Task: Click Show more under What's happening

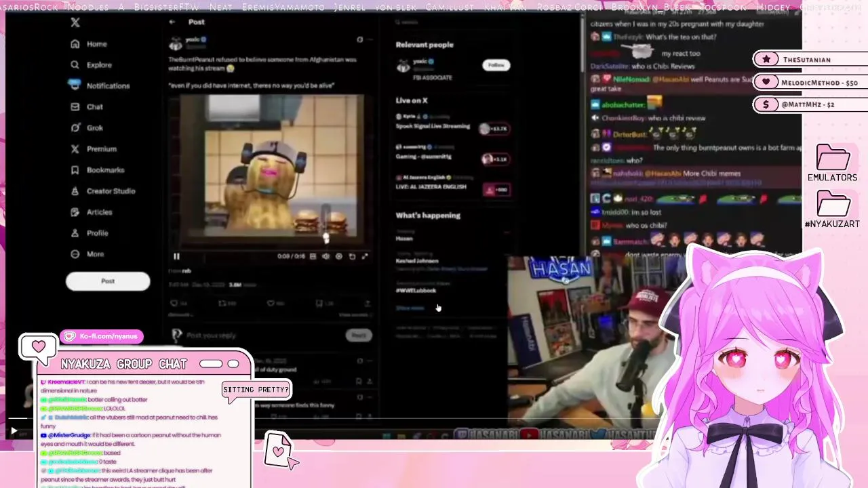Action: coord(410,308)
